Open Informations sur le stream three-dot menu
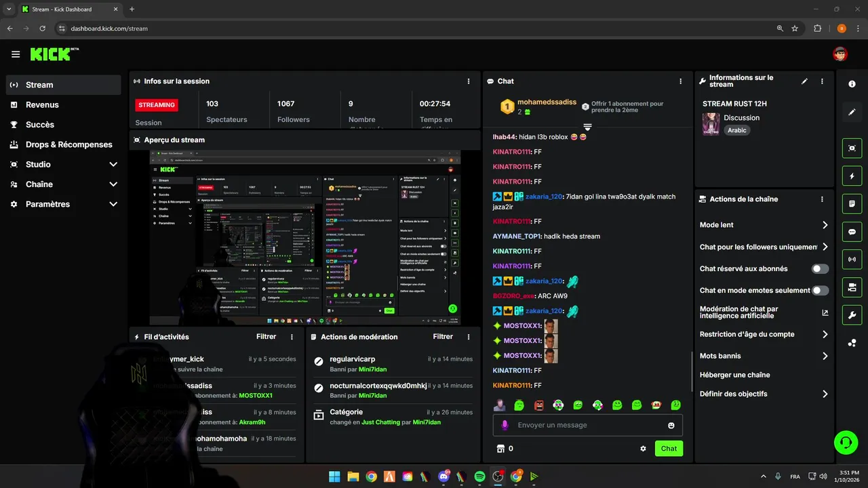The height and width of the screenshot is (488, 868). tap(822, 81)
